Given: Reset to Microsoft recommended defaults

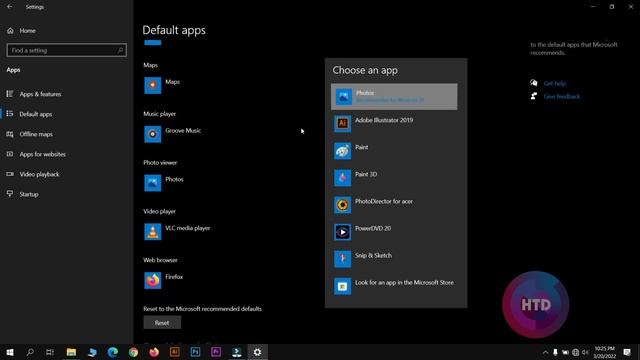Looking at the screenshot, I should [x=162, y=322].
